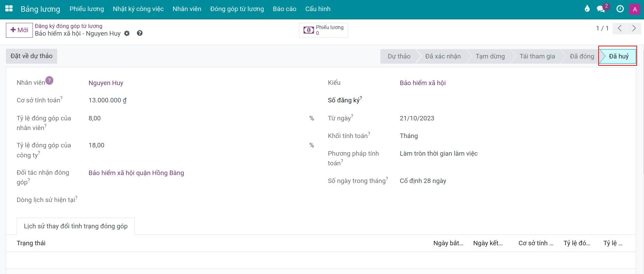644x274 pixels.
Task: Click the help question mark icon
Action: pos(140,33)
